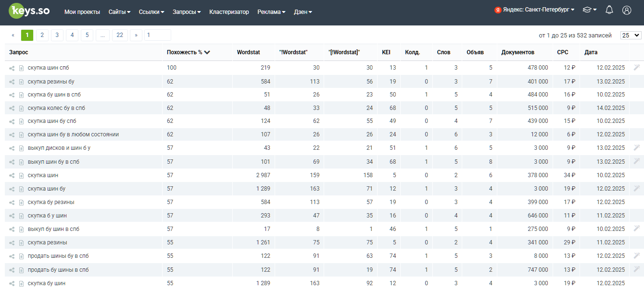Open the rows-per-page dropdown showing 25
This screenshot has height=290, width=644.
pyautogui.click(x=631, y=35)
